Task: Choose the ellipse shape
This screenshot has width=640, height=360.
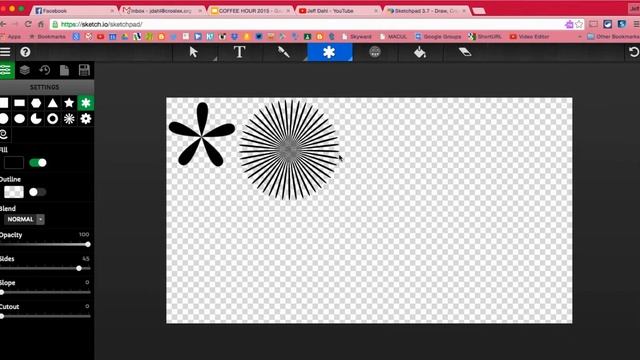Action: [20, 119]
